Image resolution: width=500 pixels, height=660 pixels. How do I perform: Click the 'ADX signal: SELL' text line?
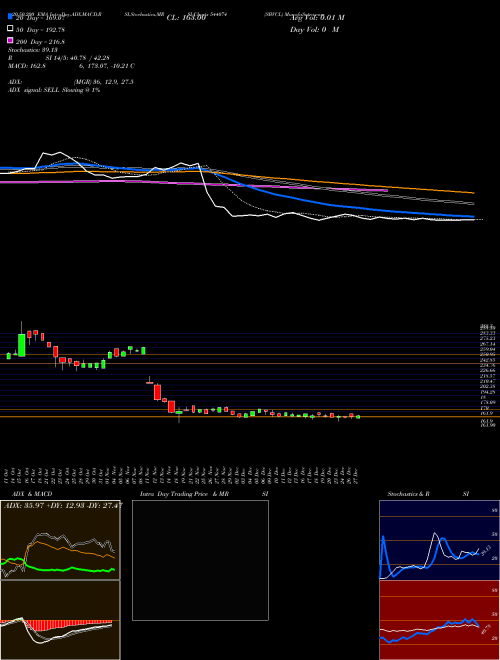tap(54, 90)
